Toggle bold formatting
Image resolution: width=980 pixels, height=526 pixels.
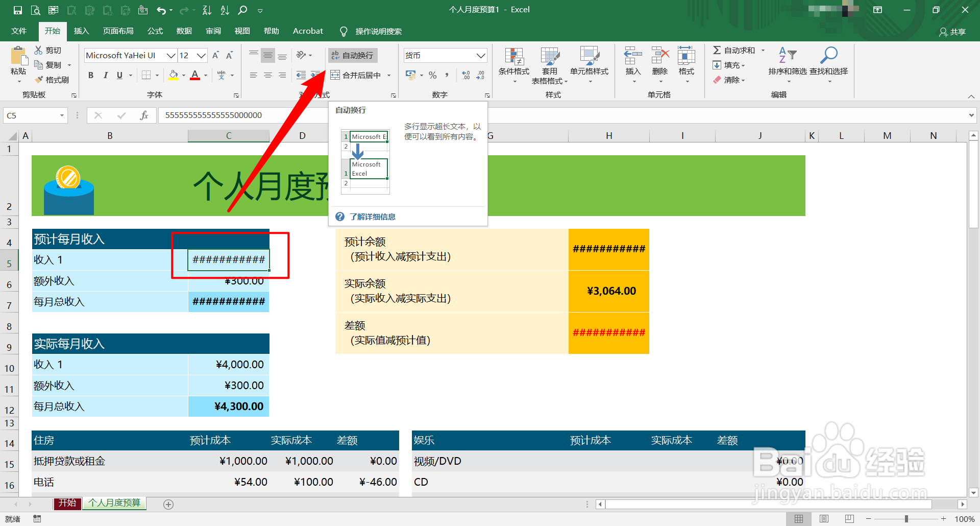click(90, 75)
